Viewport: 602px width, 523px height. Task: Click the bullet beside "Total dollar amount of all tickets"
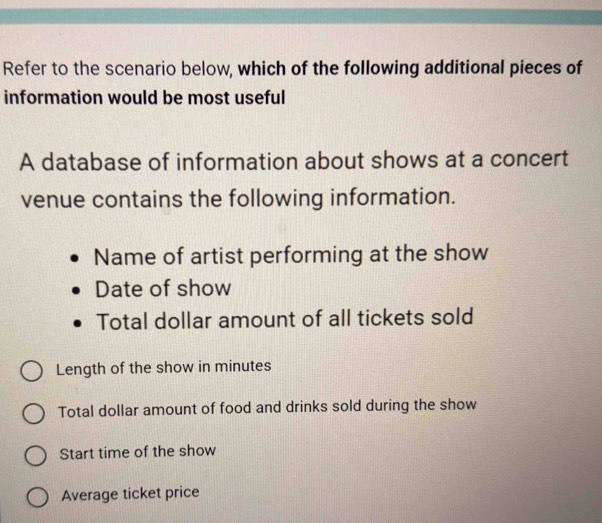[79, 325]
